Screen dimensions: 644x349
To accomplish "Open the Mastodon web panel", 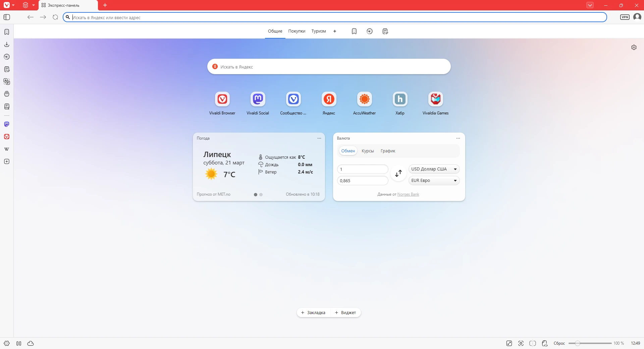I will [x=7, y=124].
